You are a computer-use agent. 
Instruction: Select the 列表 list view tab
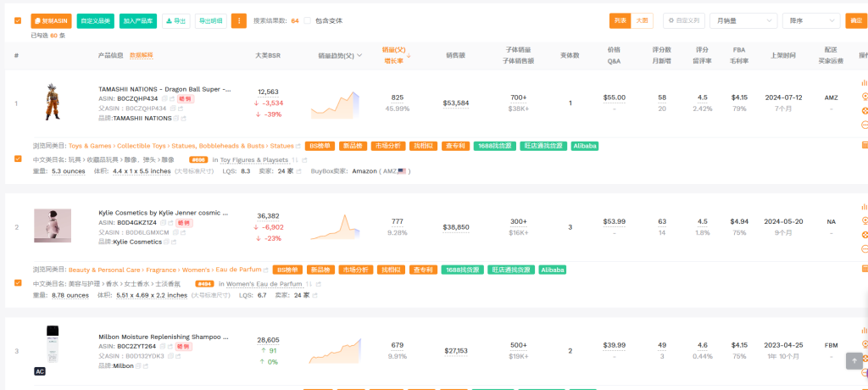pyautogui.click(x=620, y=20)
